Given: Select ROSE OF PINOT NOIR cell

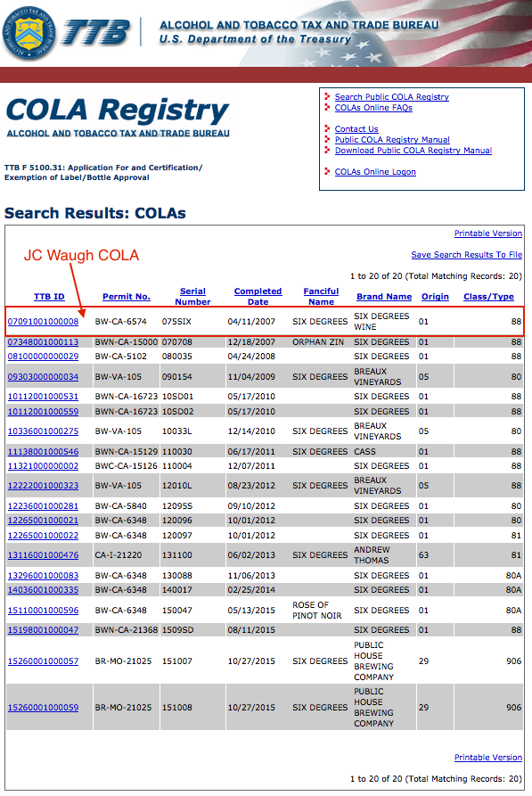Looking at the screenshot, I should click(316, 611).
